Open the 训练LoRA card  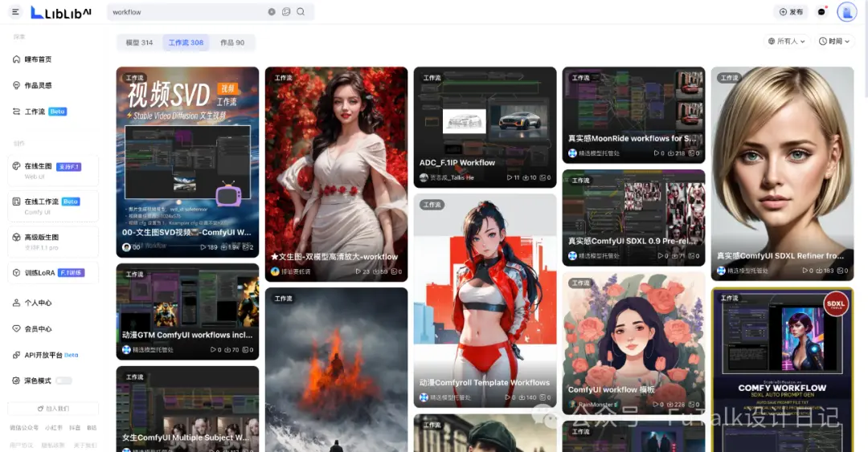(x=53, y=273)
